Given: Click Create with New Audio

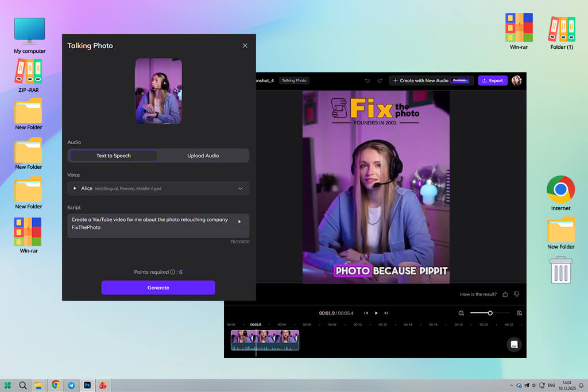Looking at the screenshot, I should (x=431, y=80).
